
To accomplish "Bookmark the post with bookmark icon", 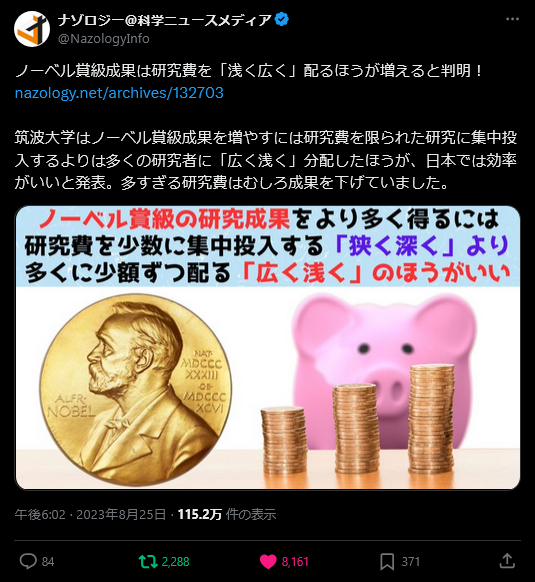I will click(x=387, y=561).
